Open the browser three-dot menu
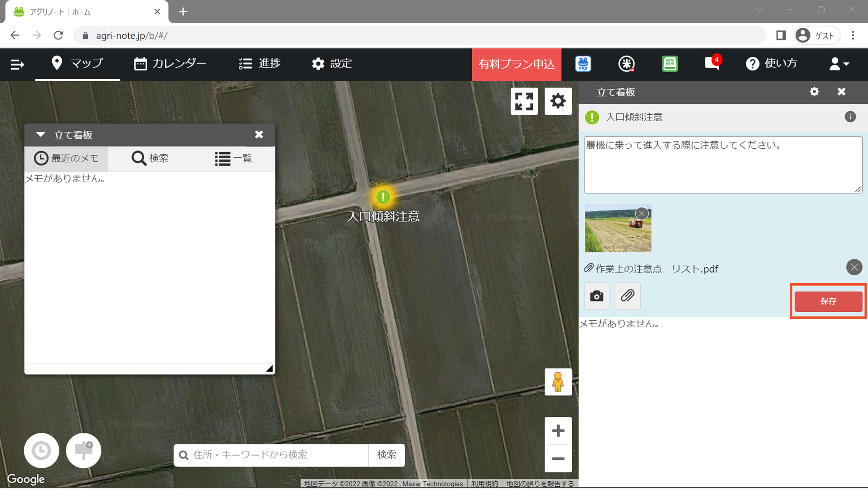The width and height of the screenshot is (868, 489). tap(853, 36)
